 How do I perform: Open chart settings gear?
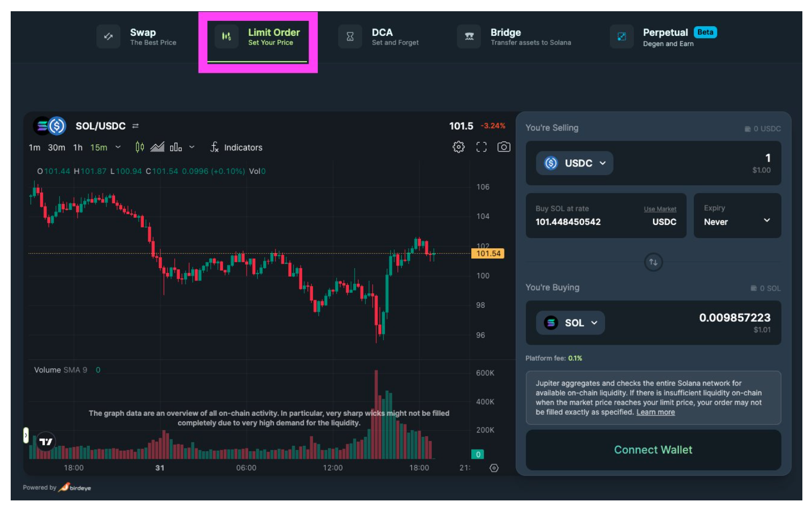click(x=458, y=147)
